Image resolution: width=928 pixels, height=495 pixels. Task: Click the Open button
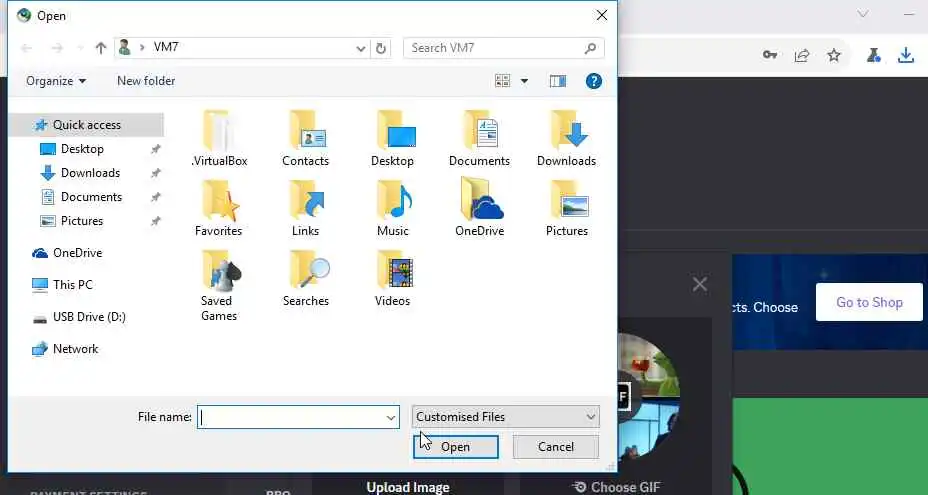pyautogui.click(x=456, y=447)
